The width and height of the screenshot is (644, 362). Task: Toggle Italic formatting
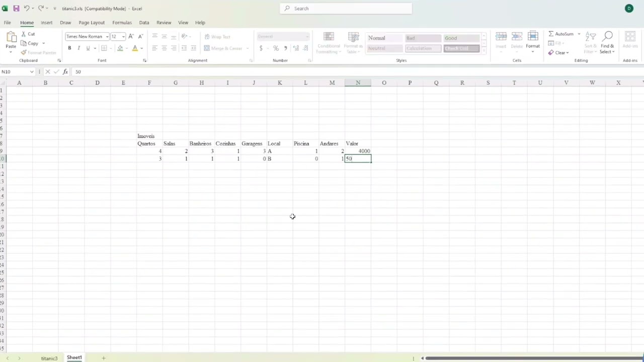[x=78, y=48]
